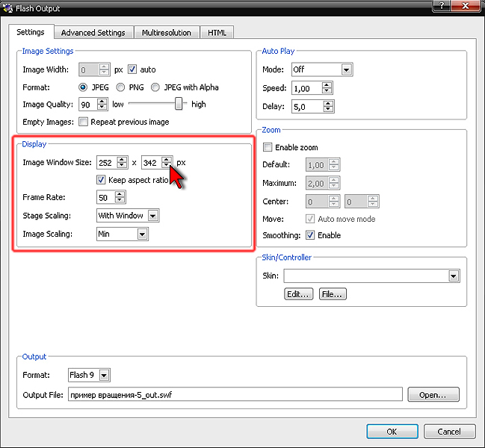Increase Auto Play Delay spinner up arrow
Screen dimensions: 485x448
(329, 104)
